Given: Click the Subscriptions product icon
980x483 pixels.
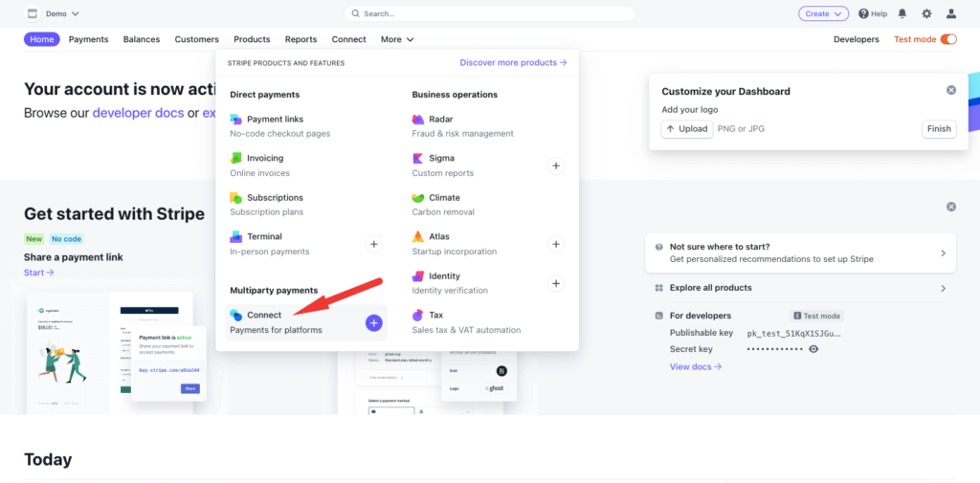Looking at the screenshot, I should point(235,197).
